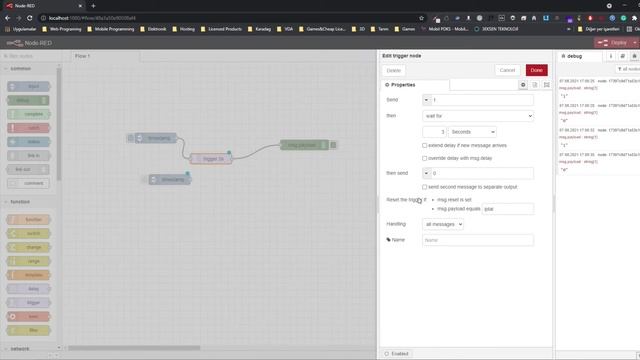
Task: Select the template node in palette
Action: click(29, 275)
